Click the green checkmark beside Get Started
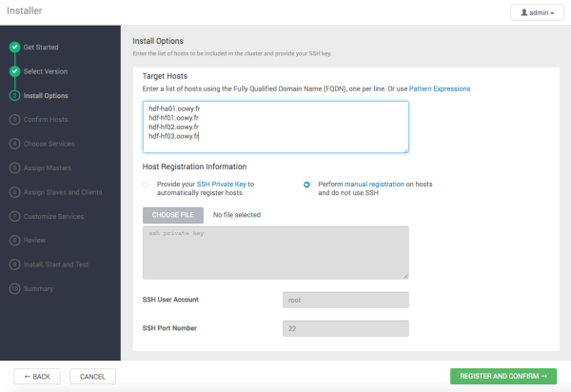The width and height of the screenshot is (571, 392). tap(14, 47)
